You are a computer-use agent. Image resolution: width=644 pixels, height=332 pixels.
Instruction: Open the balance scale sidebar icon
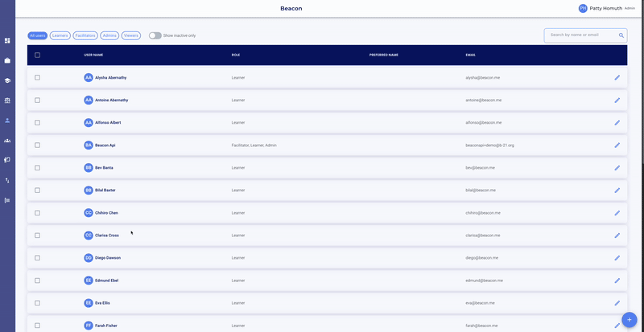click(x=7, y=100)
